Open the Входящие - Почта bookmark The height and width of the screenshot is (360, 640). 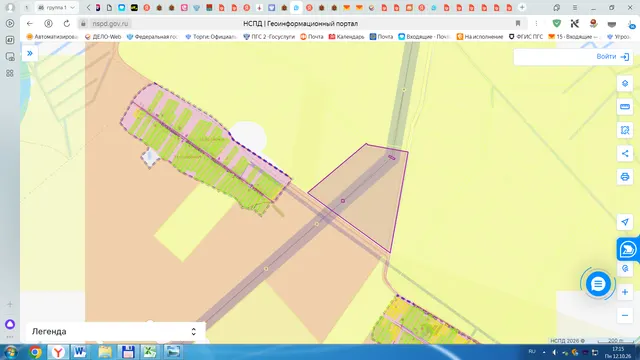coord(424,37)
